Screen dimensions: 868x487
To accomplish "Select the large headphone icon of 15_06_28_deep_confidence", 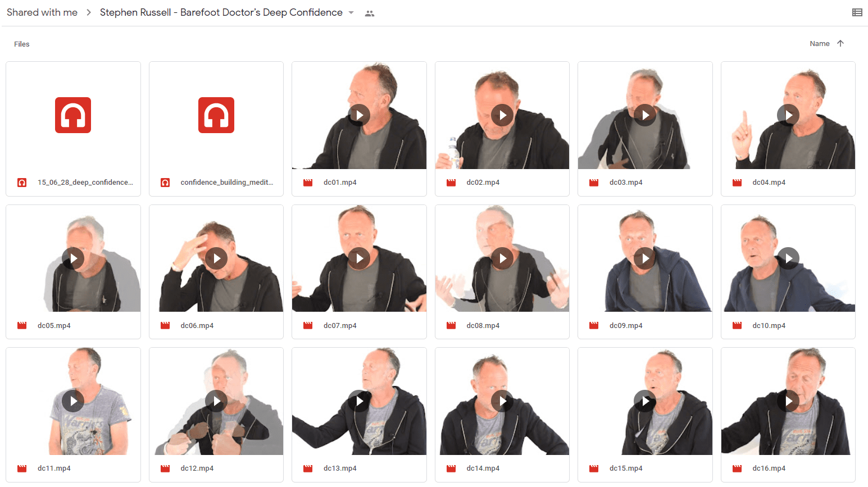I will coord(73,115).
